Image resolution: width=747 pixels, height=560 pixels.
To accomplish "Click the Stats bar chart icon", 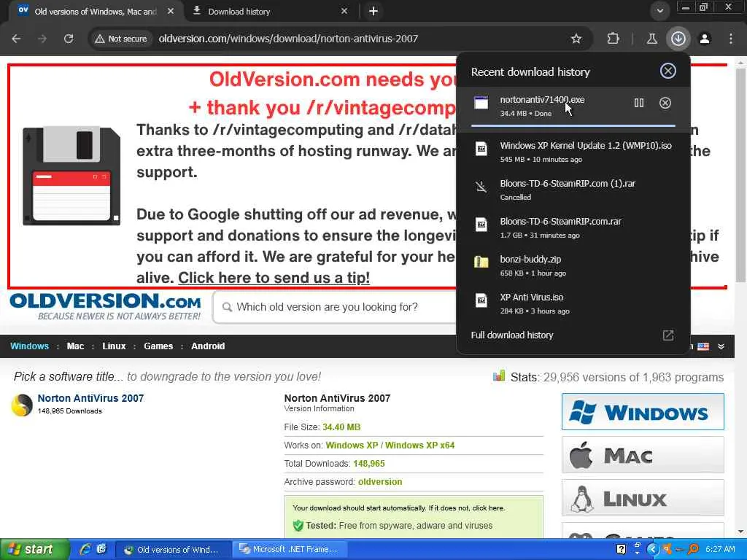I will tap(499, 376).
